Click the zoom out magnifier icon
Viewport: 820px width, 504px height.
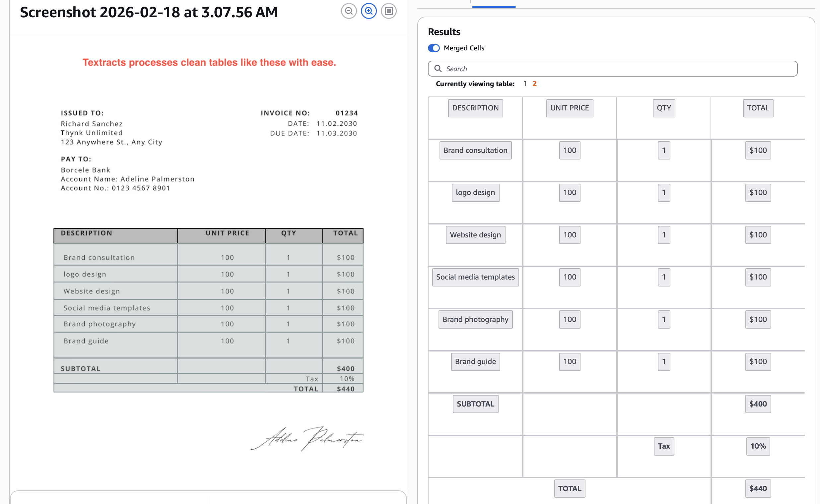(x=349, y=11)
